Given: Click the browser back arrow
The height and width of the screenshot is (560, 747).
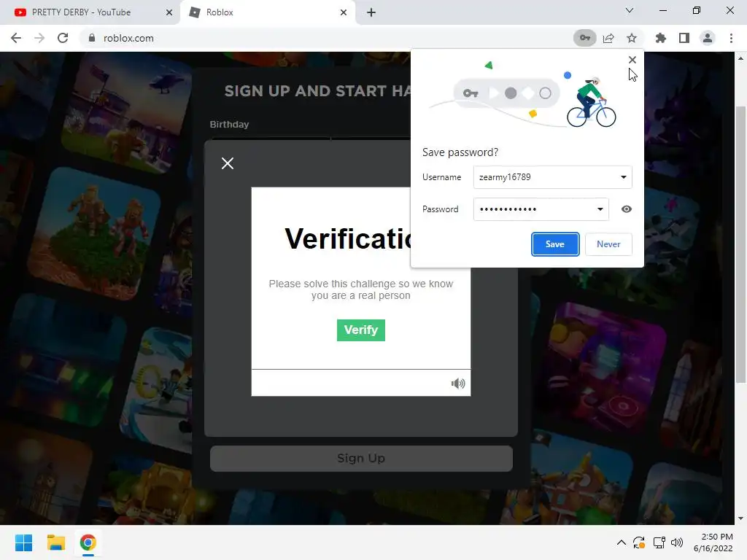Looking at the screenshot, I should click(x=16, y=38).
